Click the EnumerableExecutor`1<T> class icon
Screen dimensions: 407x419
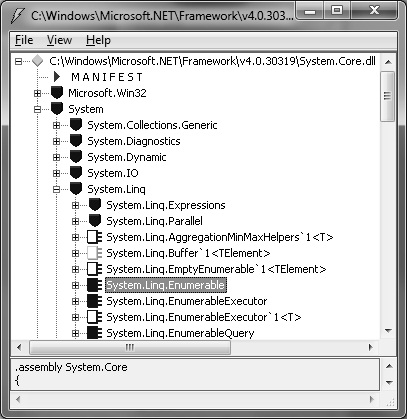(95, 317)
